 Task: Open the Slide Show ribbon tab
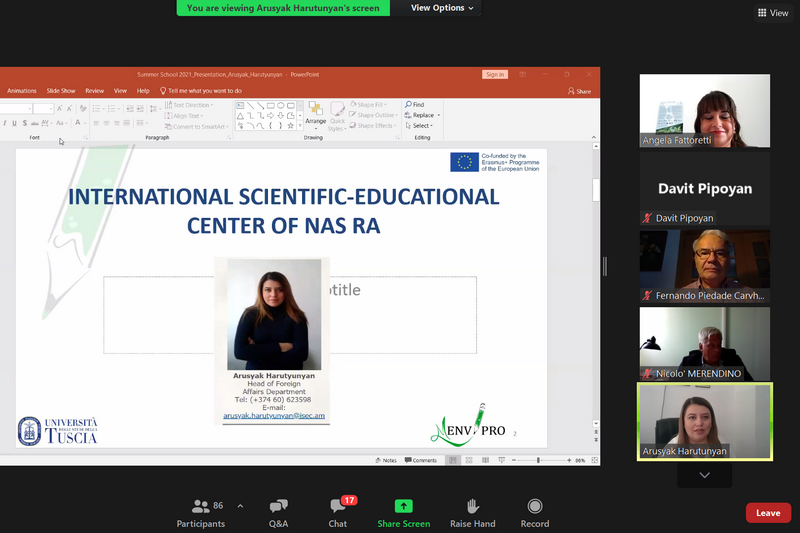pos(61,91)
